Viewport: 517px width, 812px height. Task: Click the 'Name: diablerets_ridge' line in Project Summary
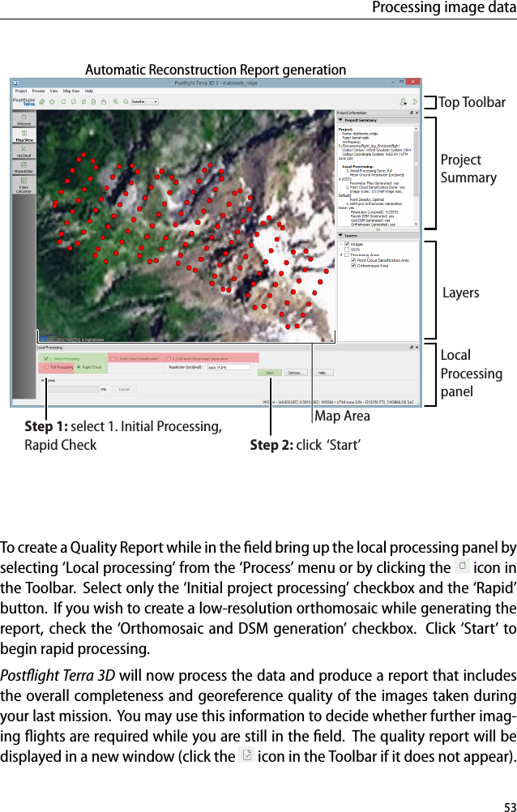click(360, 132)
